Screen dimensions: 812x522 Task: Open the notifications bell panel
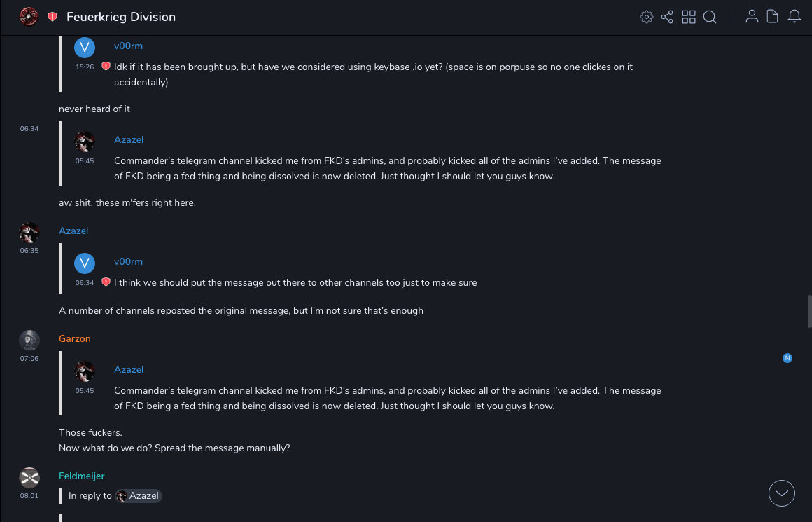[794, 17]
